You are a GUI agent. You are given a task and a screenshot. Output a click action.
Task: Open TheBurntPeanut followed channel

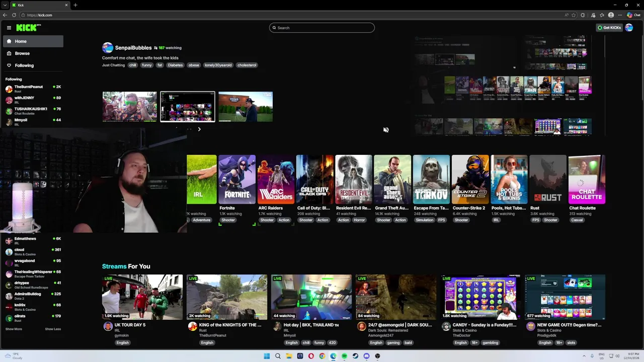click(x=33, y=89)
